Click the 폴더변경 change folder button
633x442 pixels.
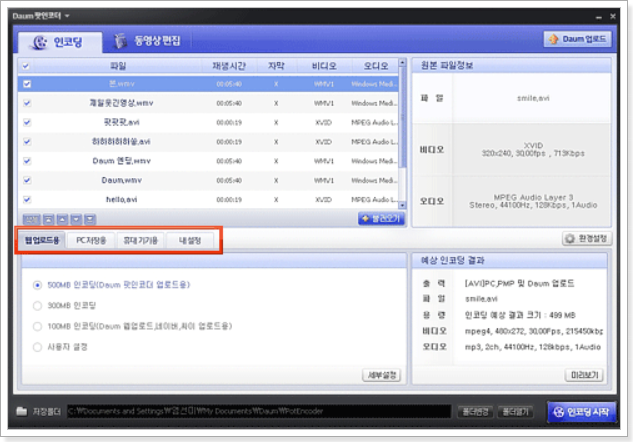(475, 412)
